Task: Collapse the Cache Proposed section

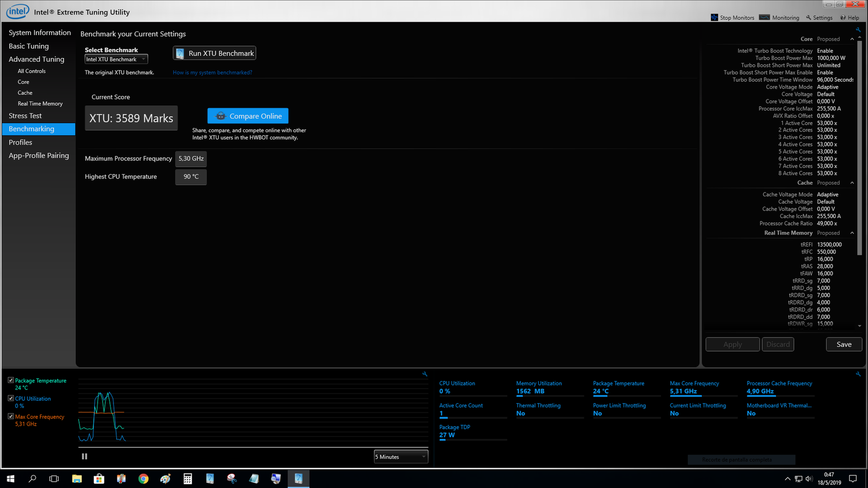Action: click(x=852, y=183)
